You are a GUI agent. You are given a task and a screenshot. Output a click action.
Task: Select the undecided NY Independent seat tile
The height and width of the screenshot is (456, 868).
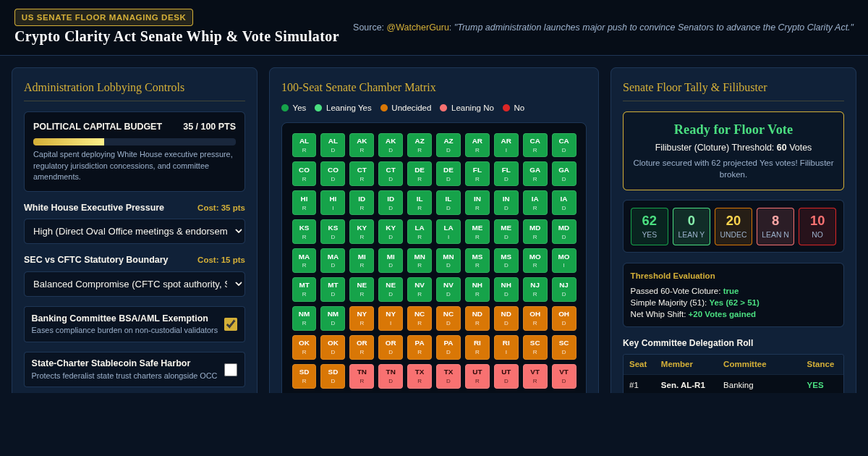point(391,318)
